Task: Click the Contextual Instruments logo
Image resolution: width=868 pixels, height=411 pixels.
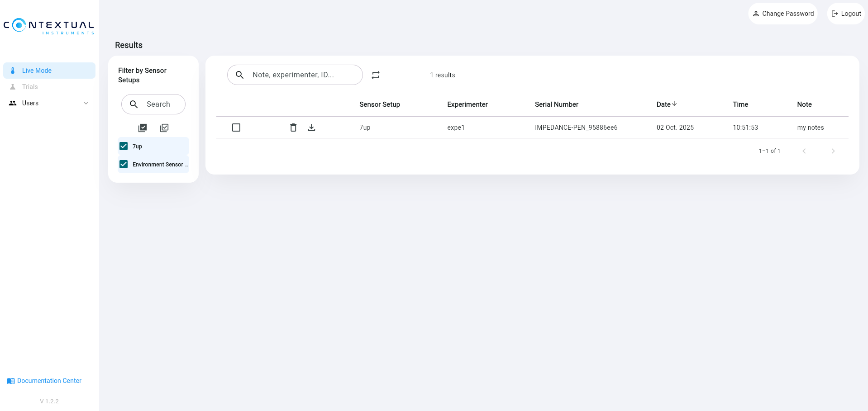Action: point(49,26)
